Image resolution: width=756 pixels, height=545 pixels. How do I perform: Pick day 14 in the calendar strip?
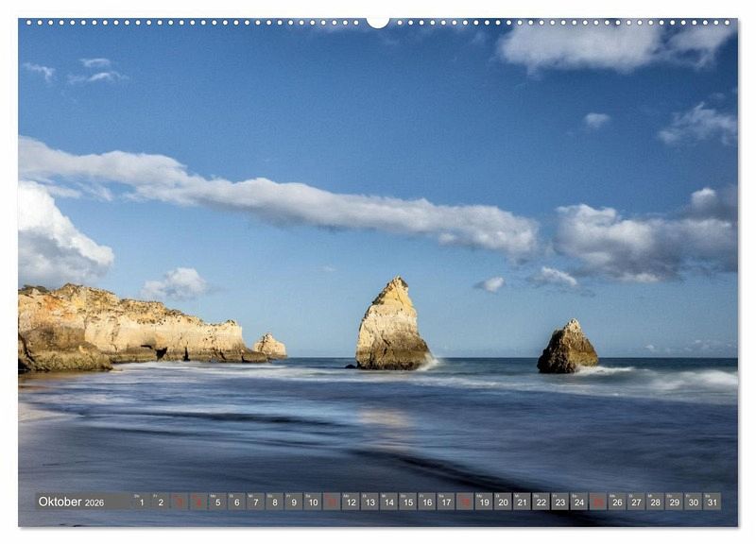coord(388,502)
